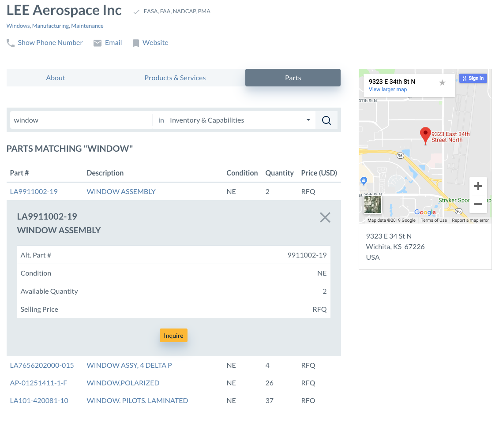The image size is (499, 448).
Task: Zoom out on the map
Action: (x=478, y=204)
